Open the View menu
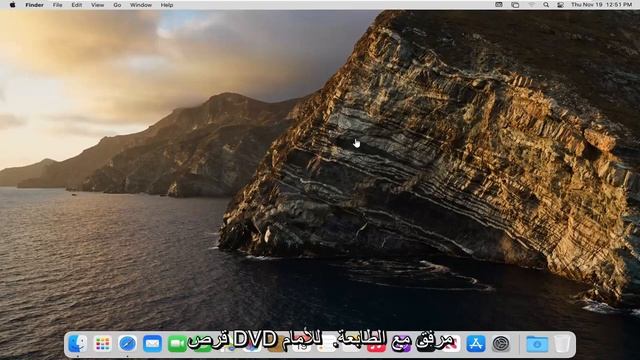 pos(98,5)
